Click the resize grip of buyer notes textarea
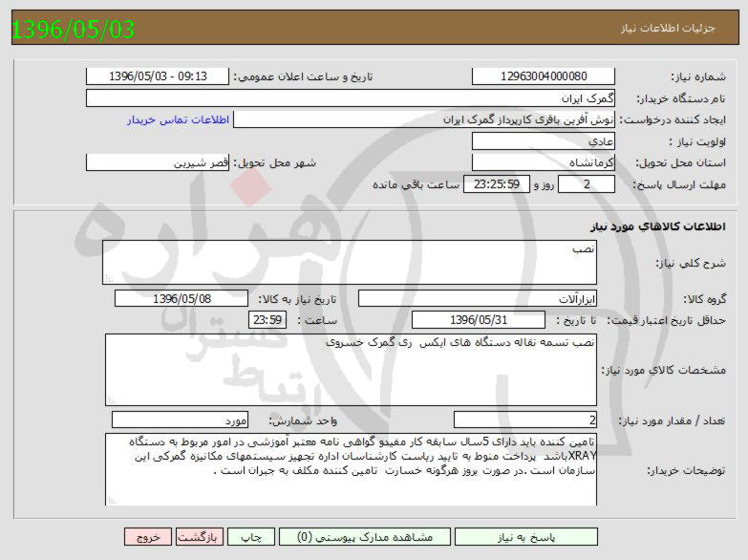The image size is (748, 560). pyautogui.click(x=112, y=500)
